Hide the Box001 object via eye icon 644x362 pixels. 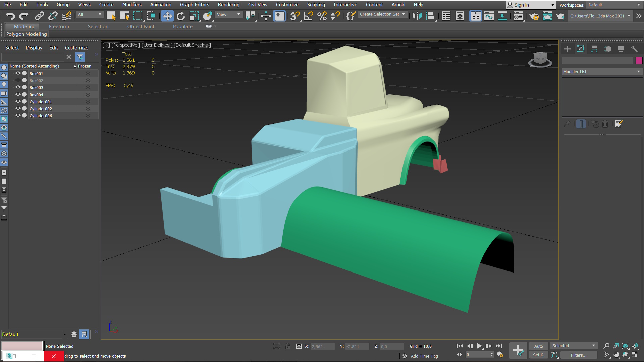(x=18, y=73)
